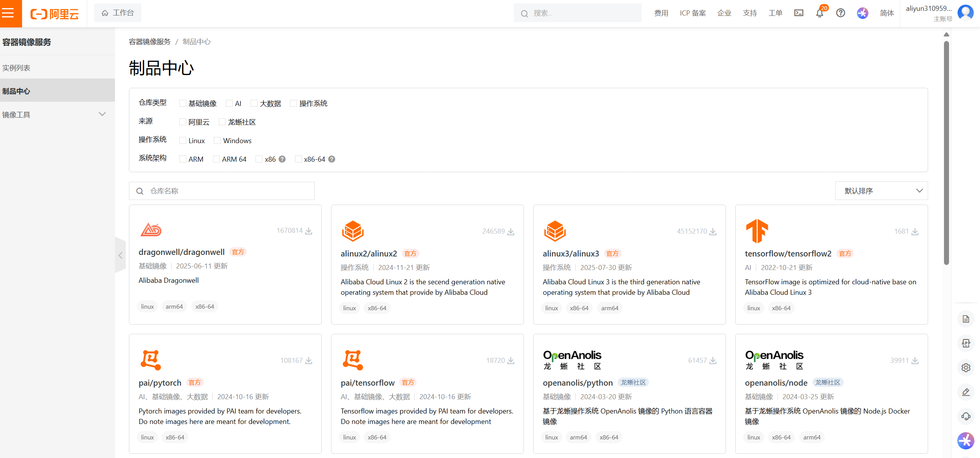Click the edit pencil icon in right toolbar
Viewport: 980px width, 458px height.
pos(966,392)
